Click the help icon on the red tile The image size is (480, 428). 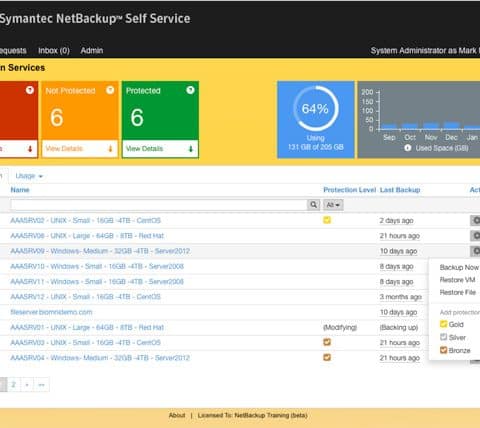pyautogui.click(x=30, y=90)
